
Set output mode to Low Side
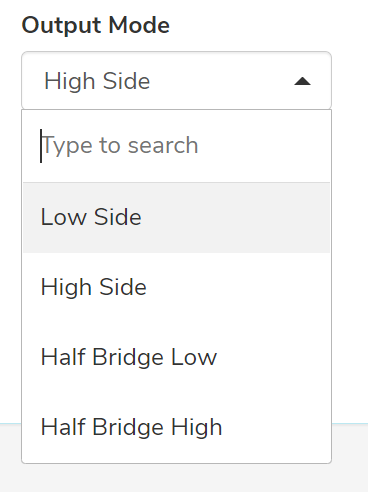coord(176,217)
